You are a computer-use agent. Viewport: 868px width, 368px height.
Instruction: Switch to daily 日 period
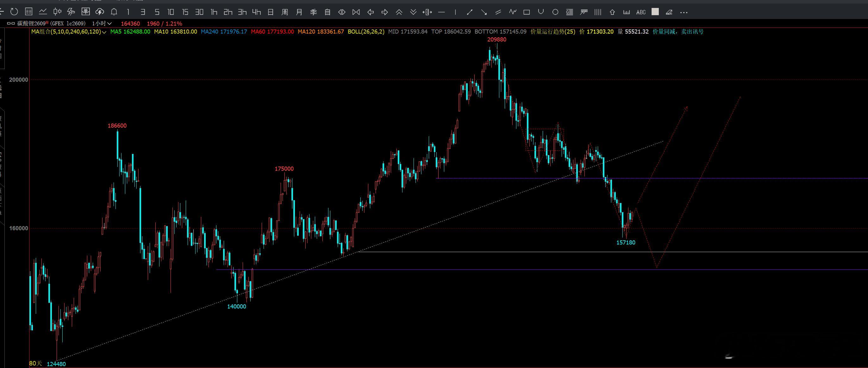[270, 12]
